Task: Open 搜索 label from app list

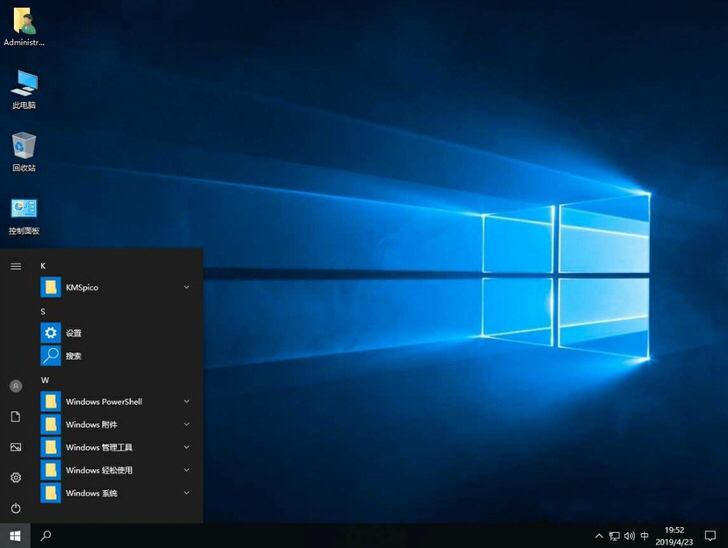Action: (73, 356)
